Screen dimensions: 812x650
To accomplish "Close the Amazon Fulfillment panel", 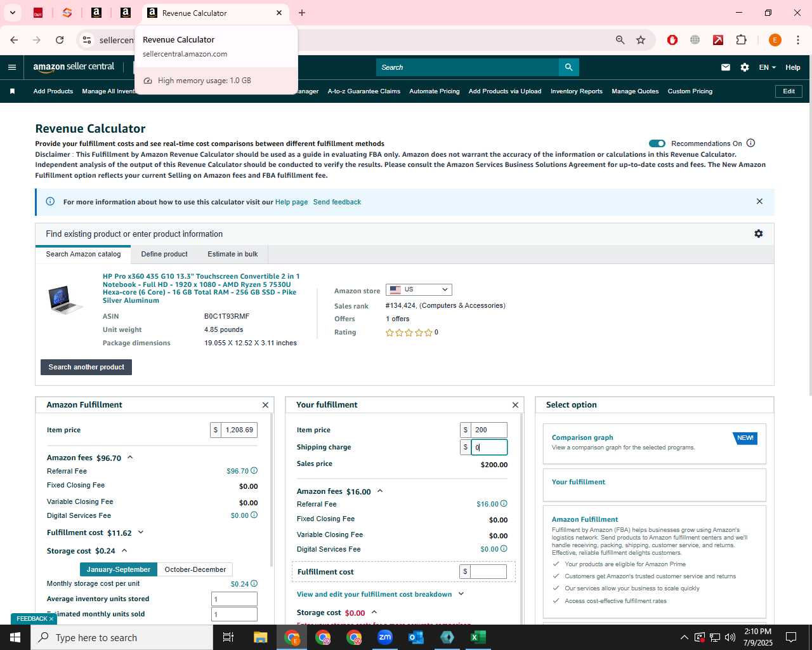I will coord(265,405).
